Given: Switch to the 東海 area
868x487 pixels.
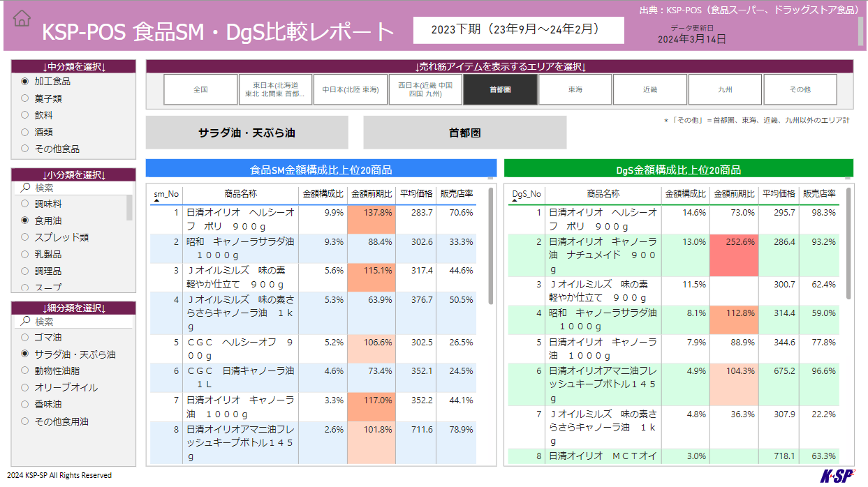Looking at the screenshot, I should [575, 89].
